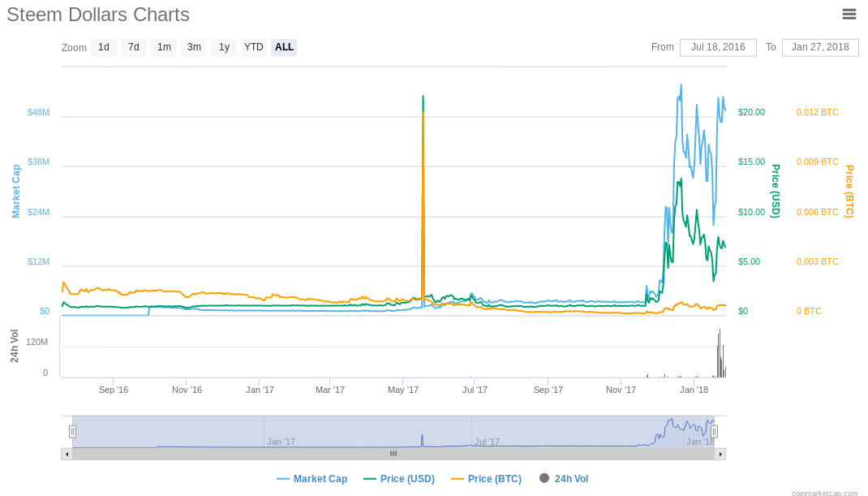This screenshot has width=868, height=496.
Task: Click the Price (USD) axis title
Action: 776,191
